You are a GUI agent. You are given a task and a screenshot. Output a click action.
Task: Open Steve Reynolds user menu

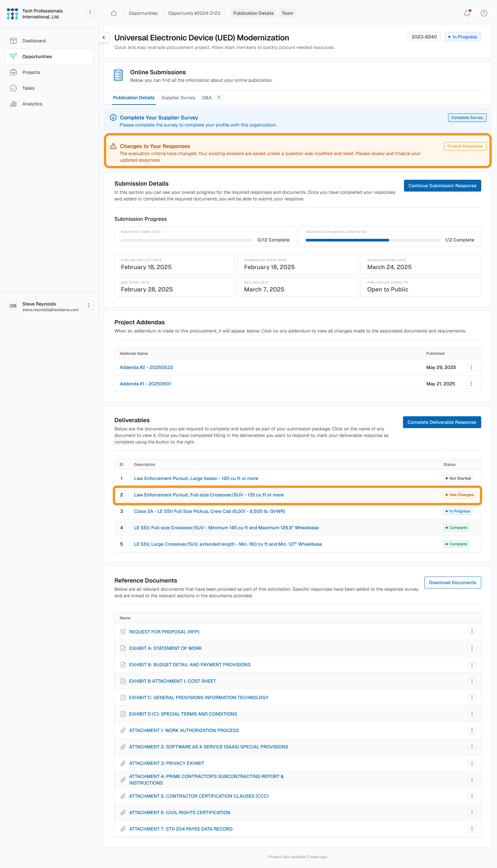pos(89,305)
